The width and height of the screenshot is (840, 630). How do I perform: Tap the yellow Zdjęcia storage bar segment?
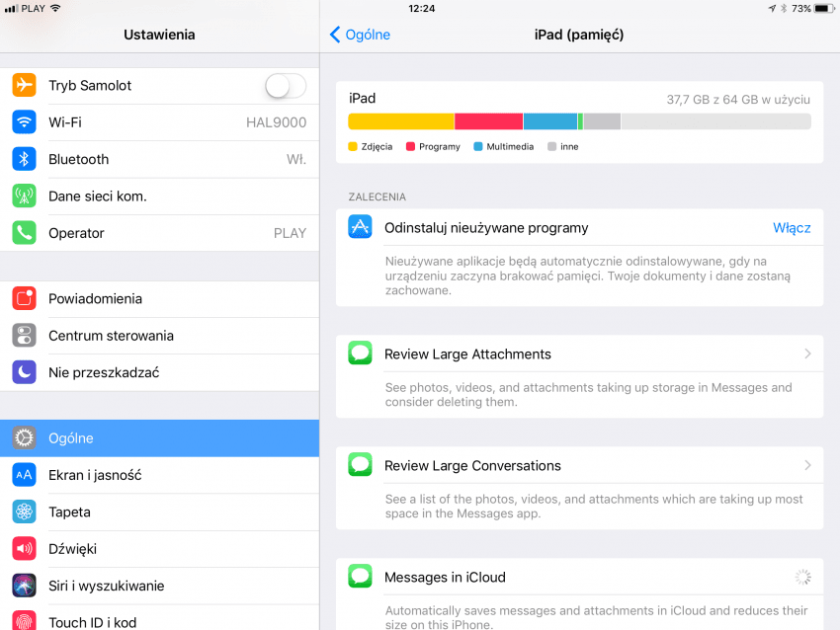pos(400,121)
